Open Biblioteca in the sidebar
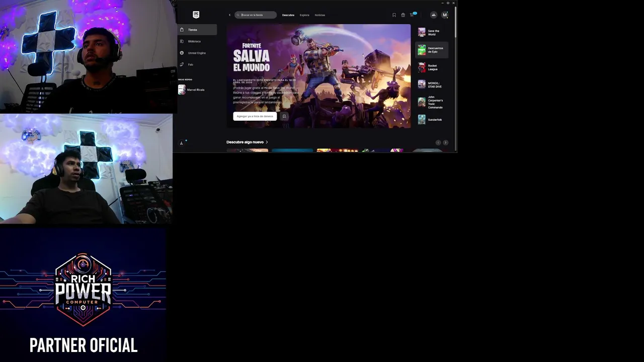Viewport: 644px width, 362px height. (x=197, y=41)
